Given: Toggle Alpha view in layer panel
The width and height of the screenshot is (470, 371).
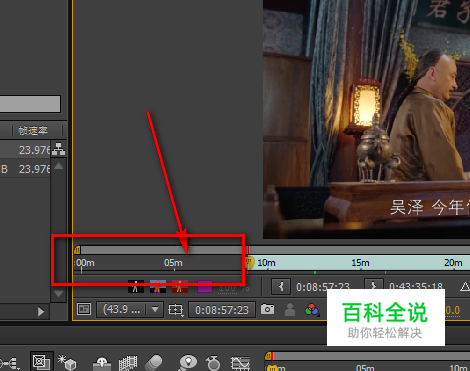Looking at the screenshot, I should coord(136,286).
